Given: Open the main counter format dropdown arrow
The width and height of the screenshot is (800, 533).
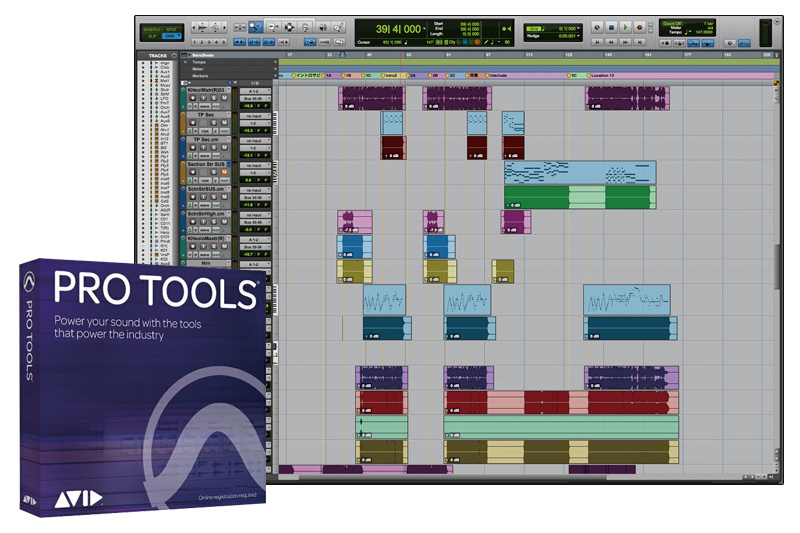Looking at the screenshot, I should click(424, 29).
